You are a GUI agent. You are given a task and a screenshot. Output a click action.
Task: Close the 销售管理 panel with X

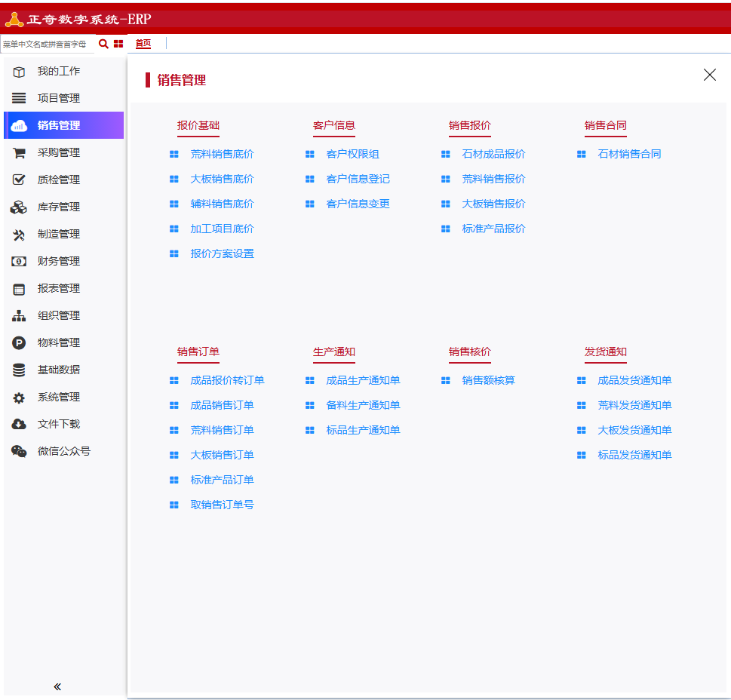coord(710,75)
